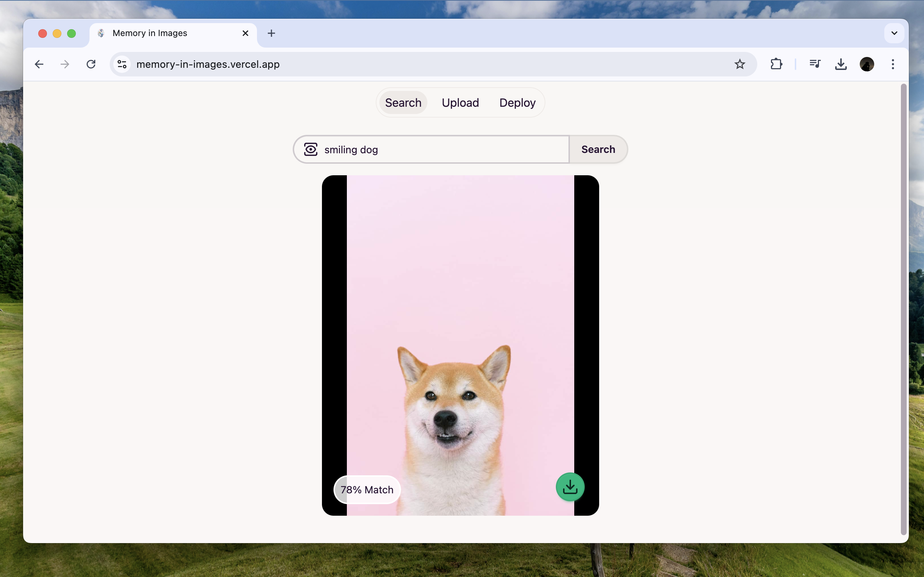The width and height of the screenshot is (924, 577).
Task: Click the profile avatar icon
Action: (x=867, y=64)
